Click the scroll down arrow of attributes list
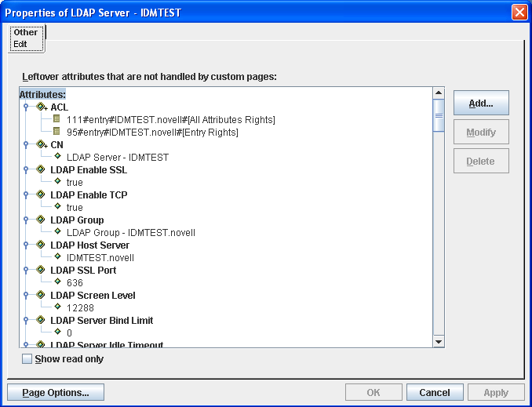This screenshot has width=532, height=407. (x=439, y=342)
